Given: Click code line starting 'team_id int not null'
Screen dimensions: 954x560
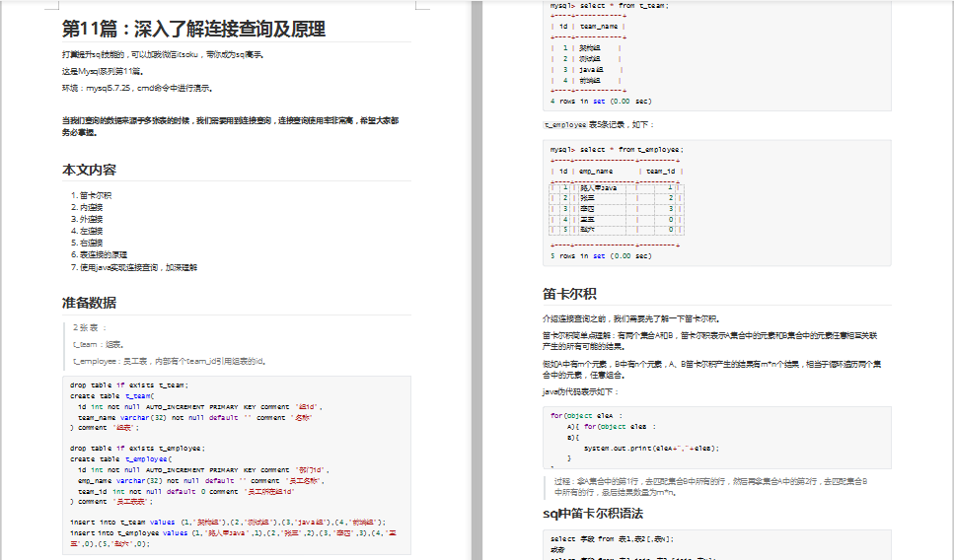Looking at the screenshot, I should point(186,491).
